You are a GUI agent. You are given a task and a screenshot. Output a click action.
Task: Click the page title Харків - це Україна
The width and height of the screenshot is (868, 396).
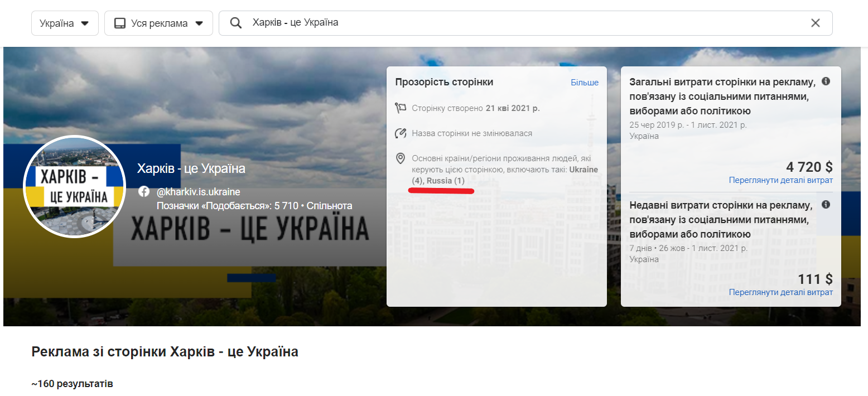coord(191,168)
